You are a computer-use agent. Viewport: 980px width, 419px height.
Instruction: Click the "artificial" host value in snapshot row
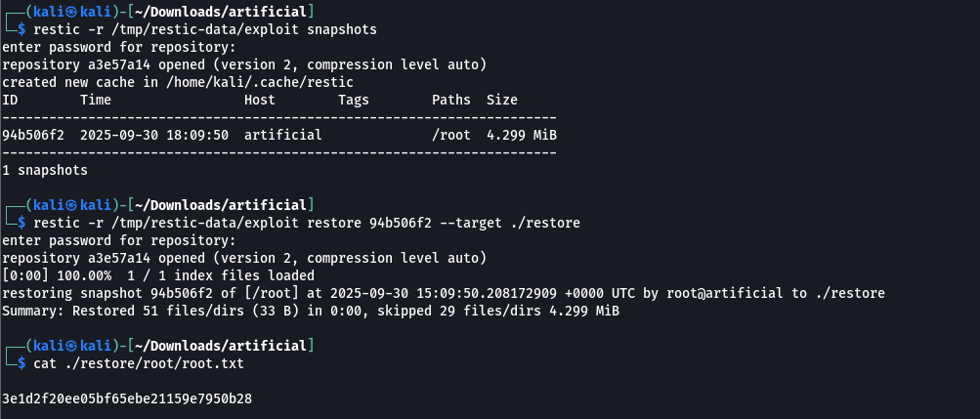283,135
